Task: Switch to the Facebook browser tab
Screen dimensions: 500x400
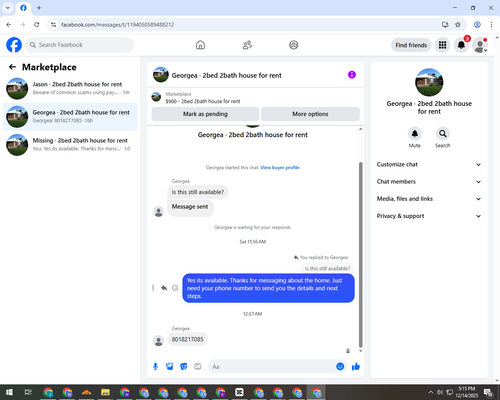Action: point(23,8)
